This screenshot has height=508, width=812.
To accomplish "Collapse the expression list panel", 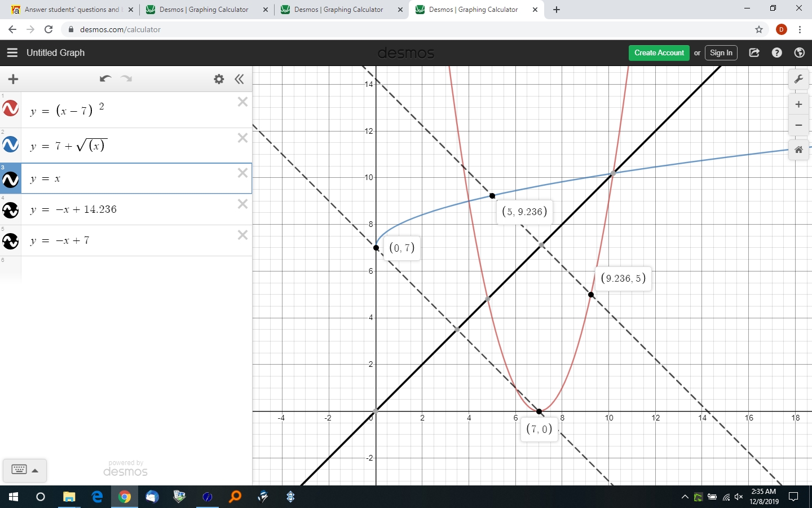I will coord(240,79).
